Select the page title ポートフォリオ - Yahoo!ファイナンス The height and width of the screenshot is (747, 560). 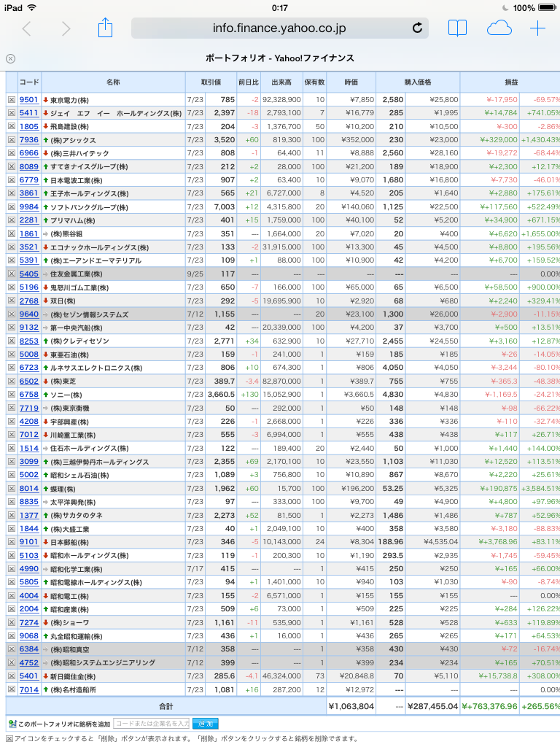[280, 58]
